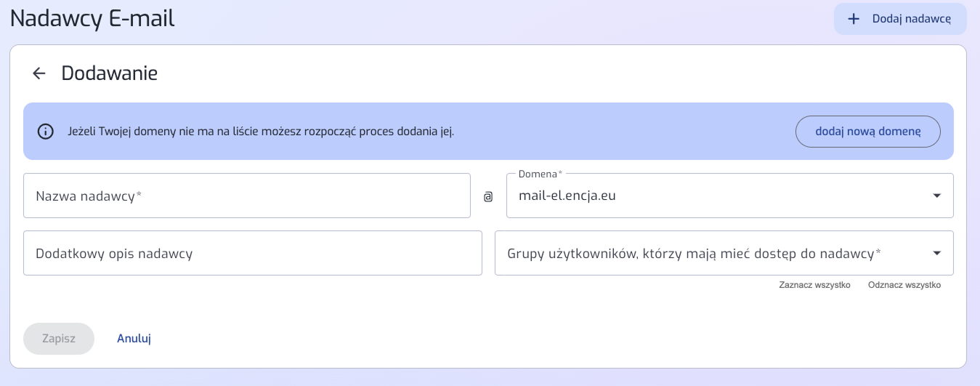Click the Odznacz wszystko link
Screen dimensions: 980x386
(904, 285)
